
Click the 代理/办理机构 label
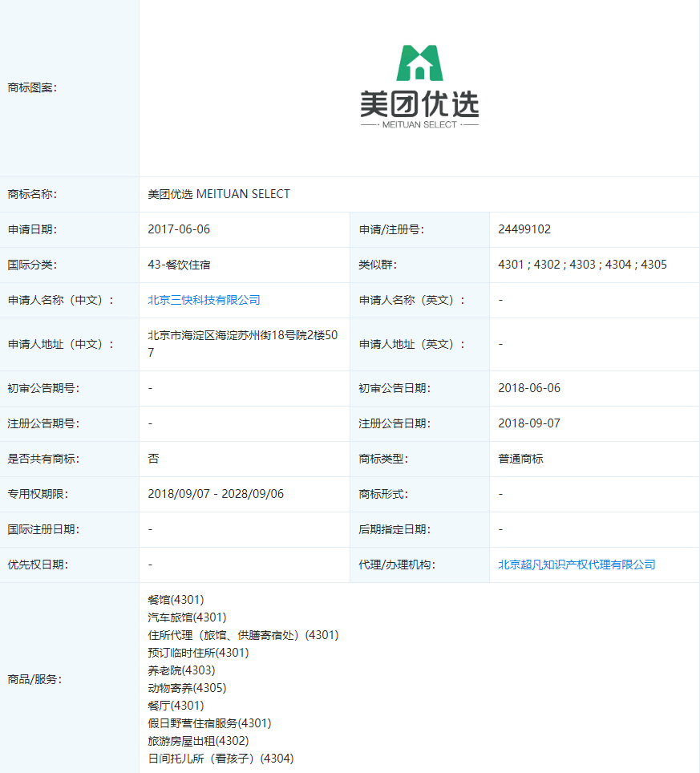click(x=397, y=565)
